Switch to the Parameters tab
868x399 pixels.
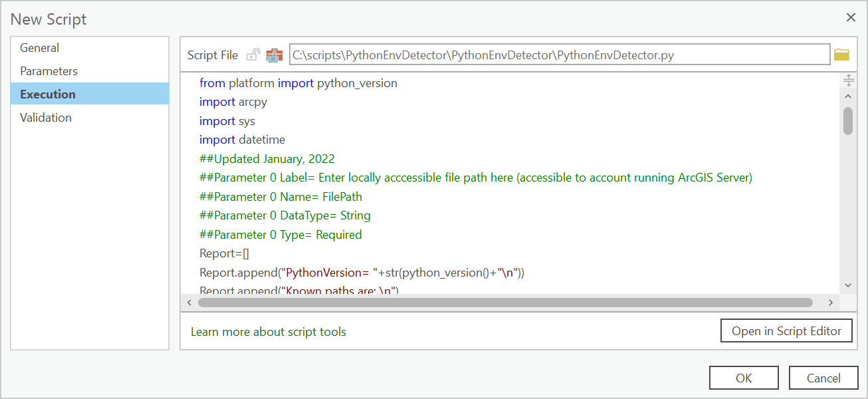[x=49, y=71]
